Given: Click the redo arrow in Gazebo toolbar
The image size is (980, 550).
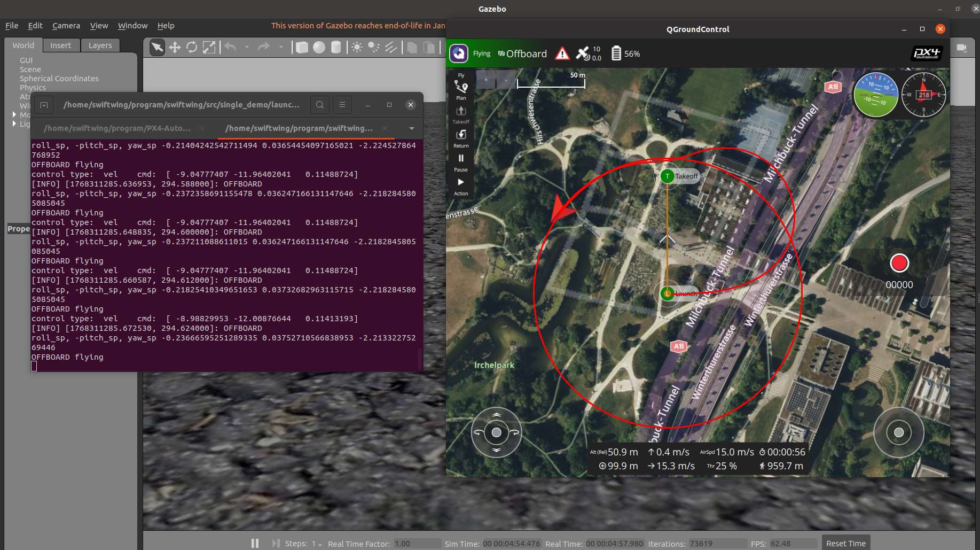Looking at the screenshot, I should click(x=264, y=48).
